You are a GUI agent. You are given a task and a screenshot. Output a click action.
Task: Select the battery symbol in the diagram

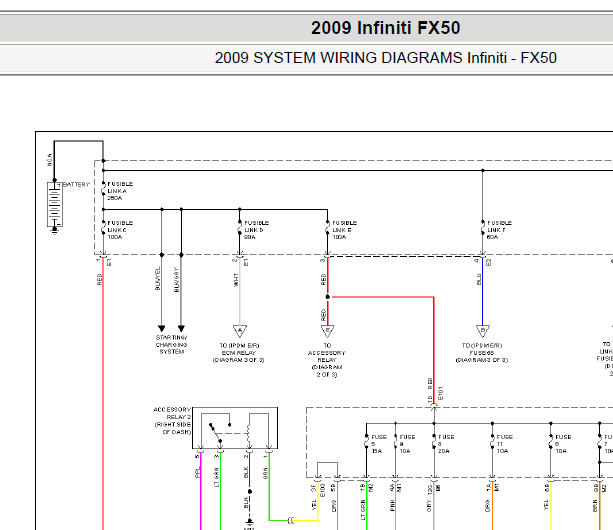click(55, 204)
